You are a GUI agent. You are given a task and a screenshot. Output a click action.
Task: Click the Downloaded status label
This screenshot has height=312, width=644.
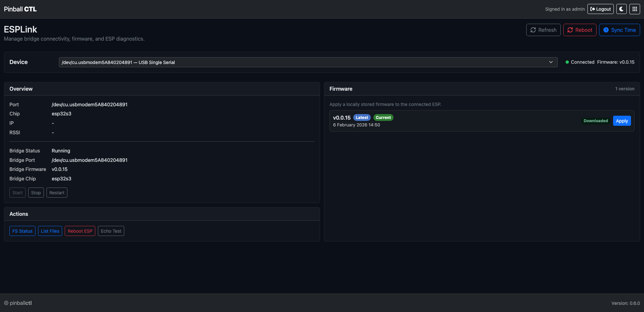pos(595,121)
